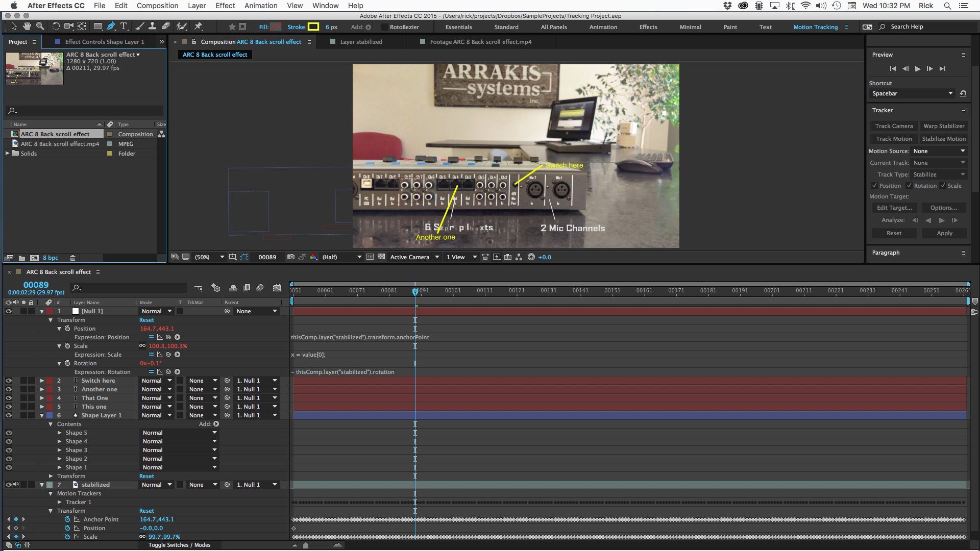Open the Composition menu
Screen dimensions: 980x551
[157, 6]
